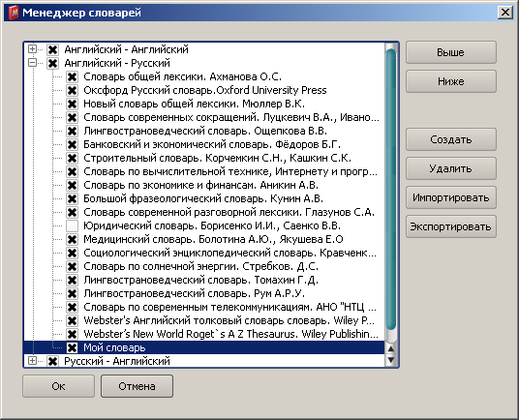Select Большой фразеологический словарь entry

pyautogui.click(x=203, y=198)
